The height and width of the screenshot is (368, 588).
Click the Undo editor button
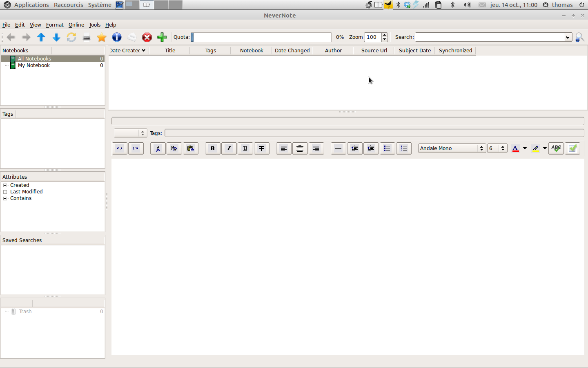click(x=119, y=148)
